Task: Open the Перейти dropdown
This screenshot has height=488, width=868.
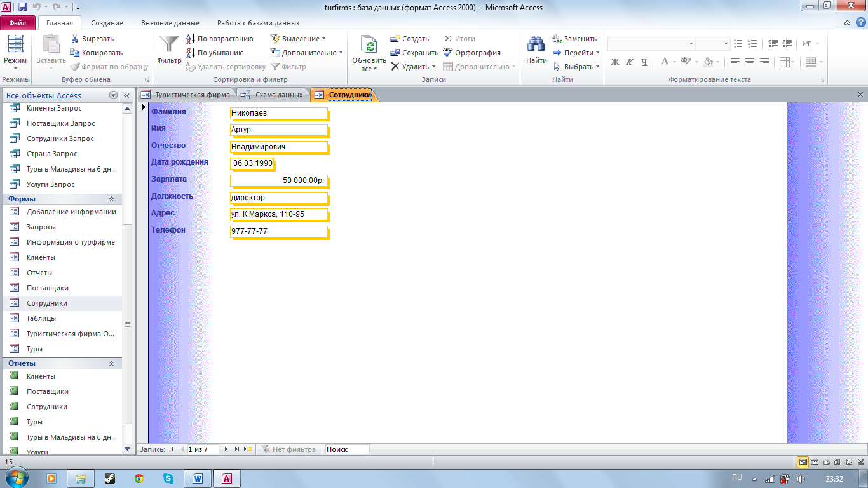Action: click(576, 53)
